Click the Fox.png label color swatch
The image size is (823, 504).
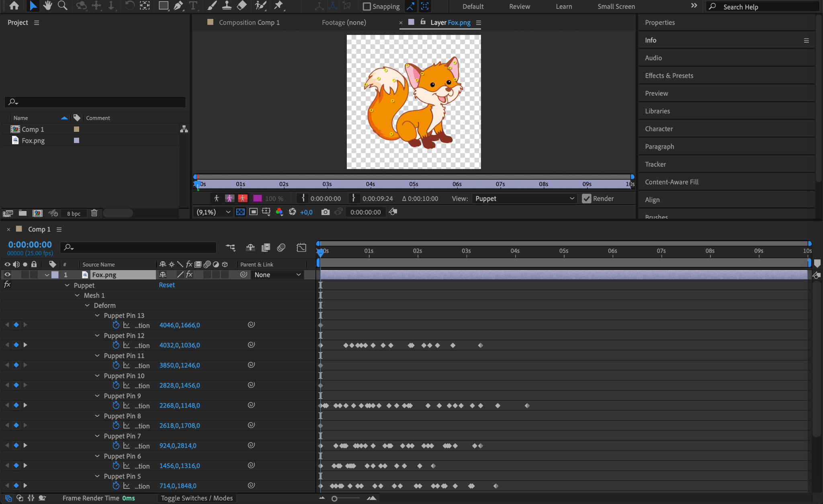[x=55, y=275]
